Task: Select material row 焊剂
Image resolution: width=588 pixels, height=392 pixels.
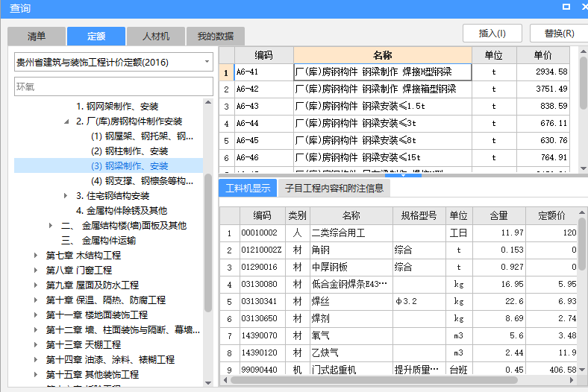Action: point(398,319)
